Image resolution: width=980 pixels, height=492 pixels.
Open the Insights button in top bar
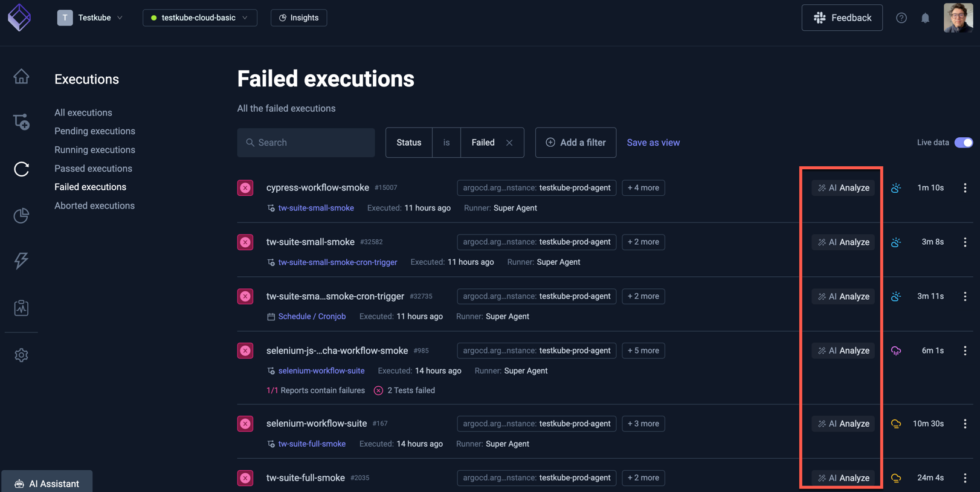point(298,18)
